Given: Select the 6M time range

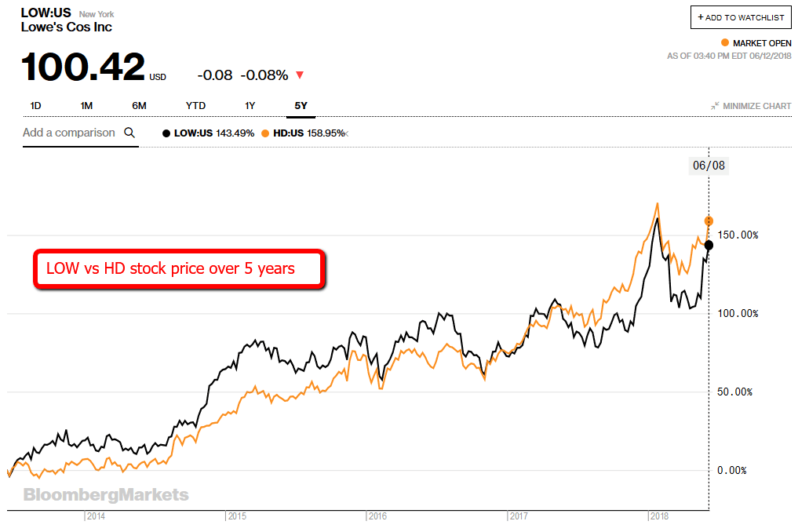Looking at the screenshot, I should click(139, 105).
